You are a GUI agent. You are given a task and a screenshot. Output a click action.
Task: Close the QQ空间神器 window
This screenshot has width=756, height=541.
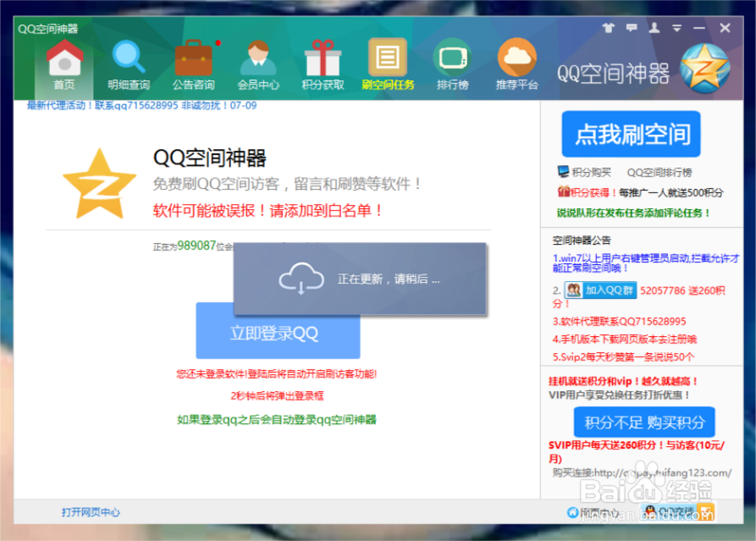coord(725,28)
